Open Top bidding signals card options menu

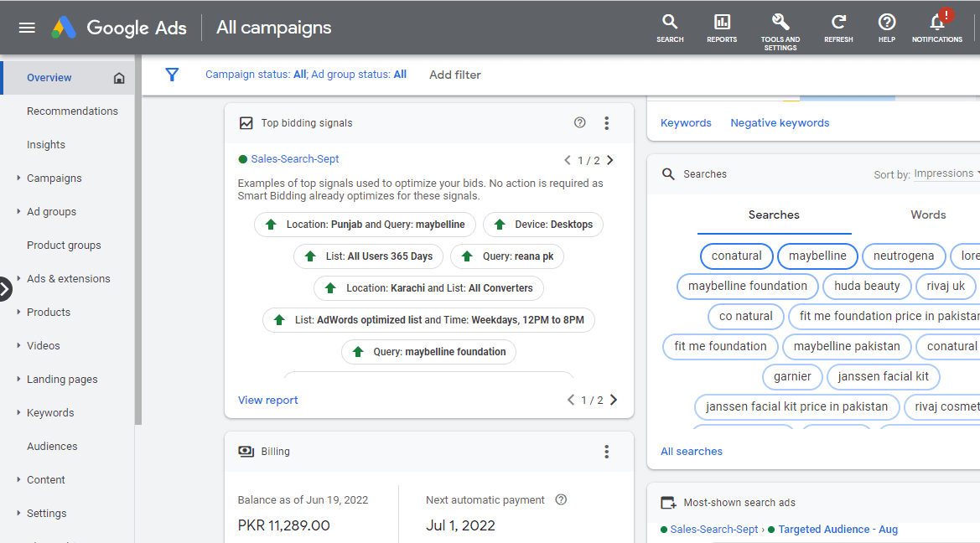[x=606, y=123]
